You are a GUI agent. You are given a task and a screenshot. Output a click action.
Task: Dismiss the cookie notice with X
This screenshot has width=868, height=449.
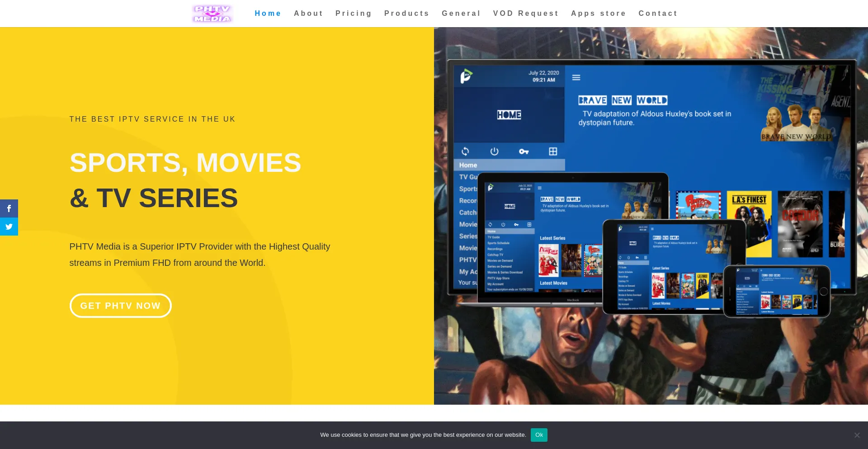click(857, 435)
